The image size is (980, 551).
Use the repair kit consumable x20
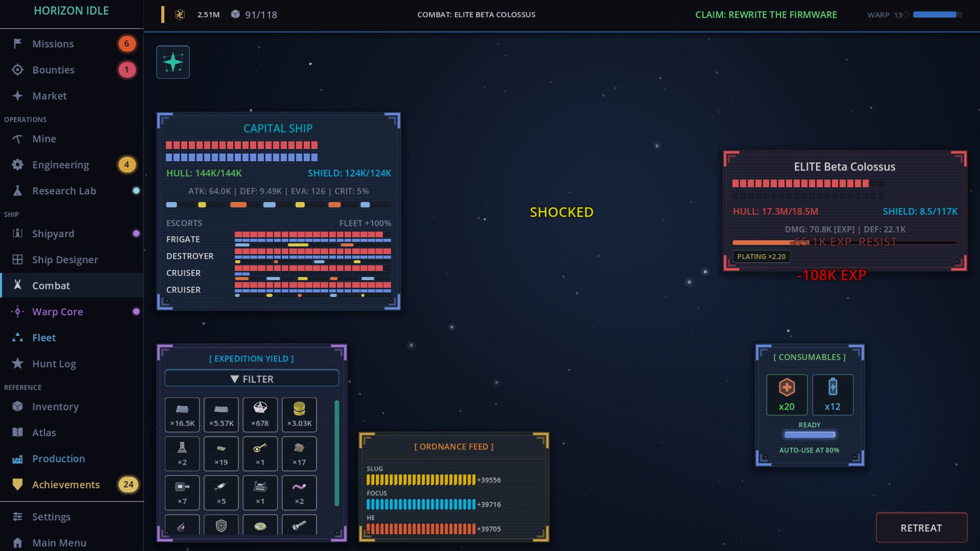coord(787,394)
